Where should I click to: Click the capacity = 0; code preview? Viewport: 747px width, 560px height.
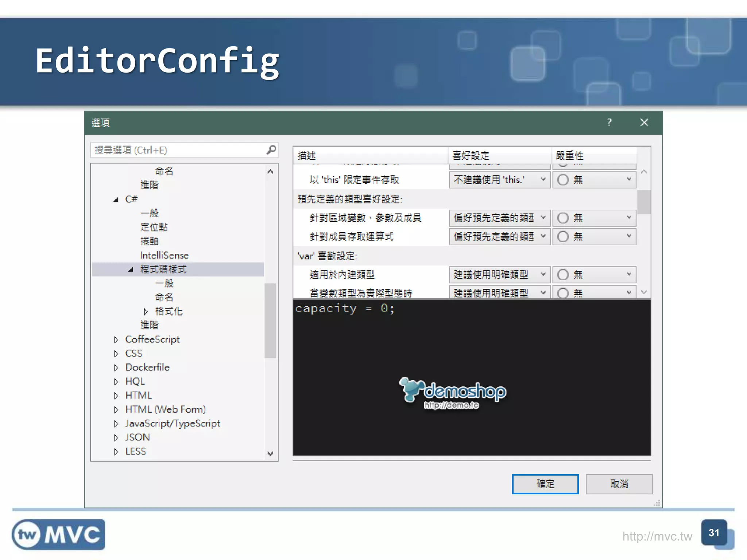345,309
